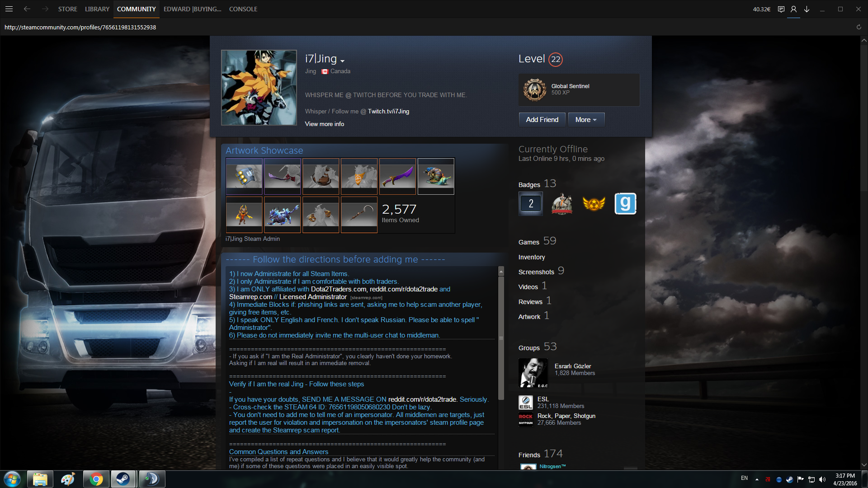This screenshot has width=868, height=488.
Task: Click the downloads arrow icon
Action: pyautogui.click(x=807, y=9)
